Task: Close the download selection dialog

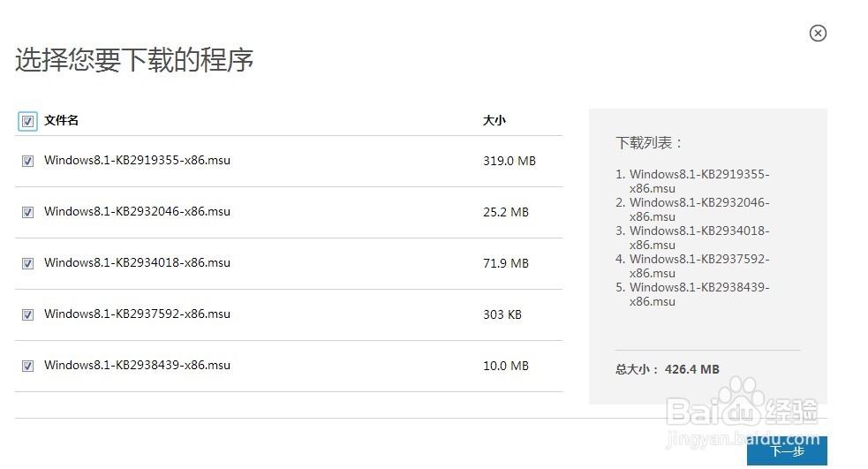Action: (x=818, y=34)
